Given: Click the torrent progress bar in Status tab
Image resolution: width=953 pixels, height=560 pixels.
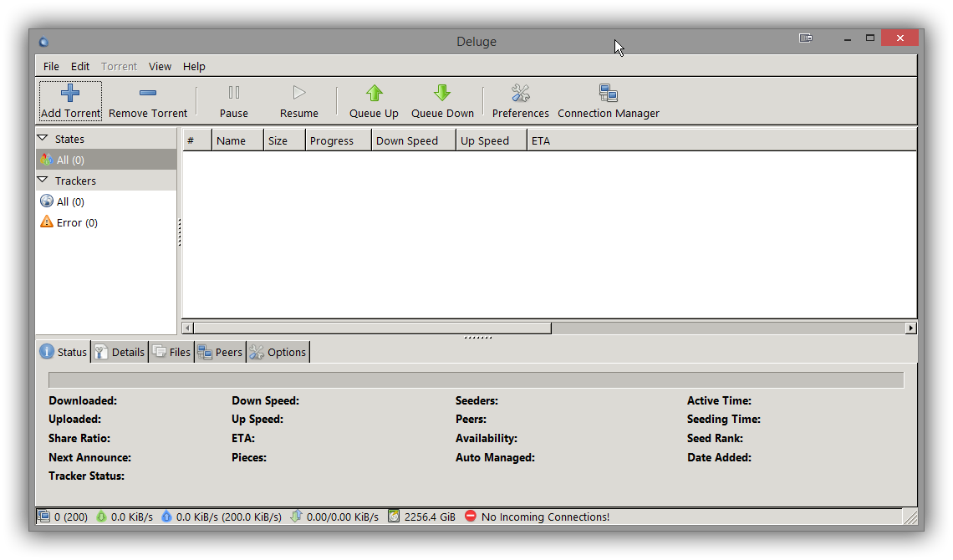Looking at the screenshot, I should [476, 380].
